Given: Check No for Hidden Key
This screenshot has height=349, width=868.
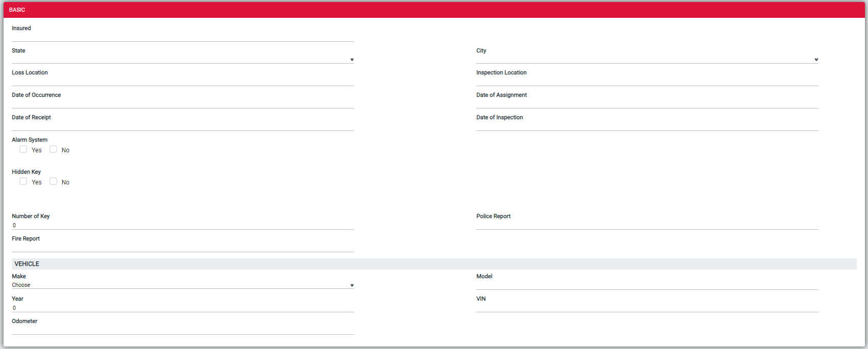Looking at the screenshot, I should (x=54, y=181).
